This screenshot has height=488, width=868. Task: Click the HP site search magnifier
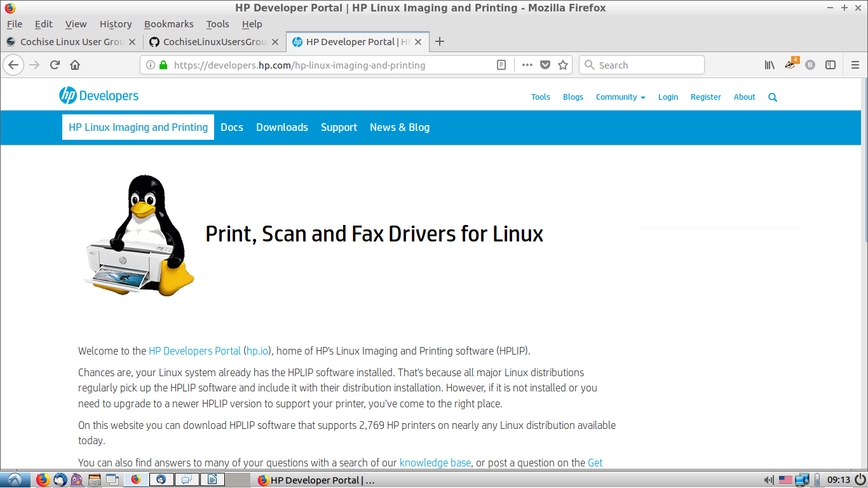773,97
